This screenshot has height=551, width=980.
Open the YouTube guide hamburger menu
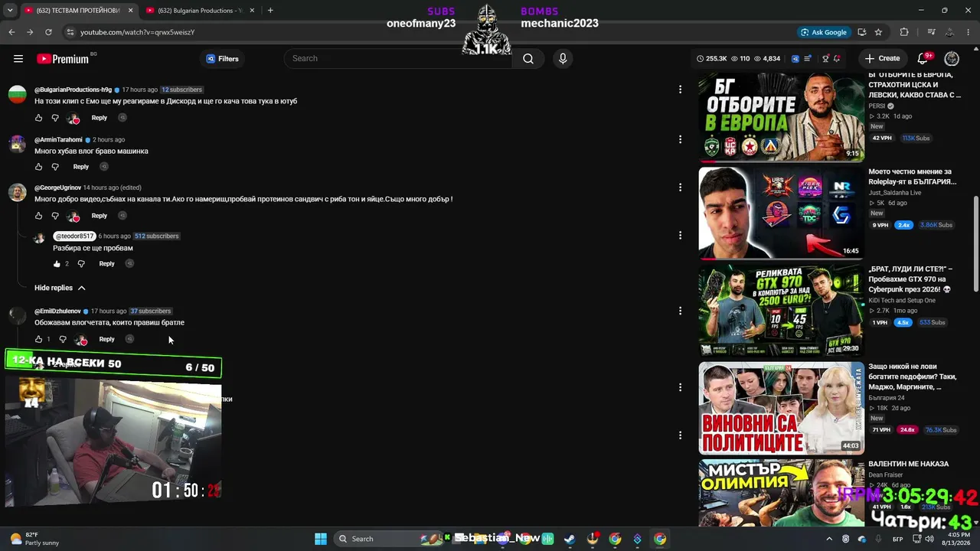click(18, 58)
